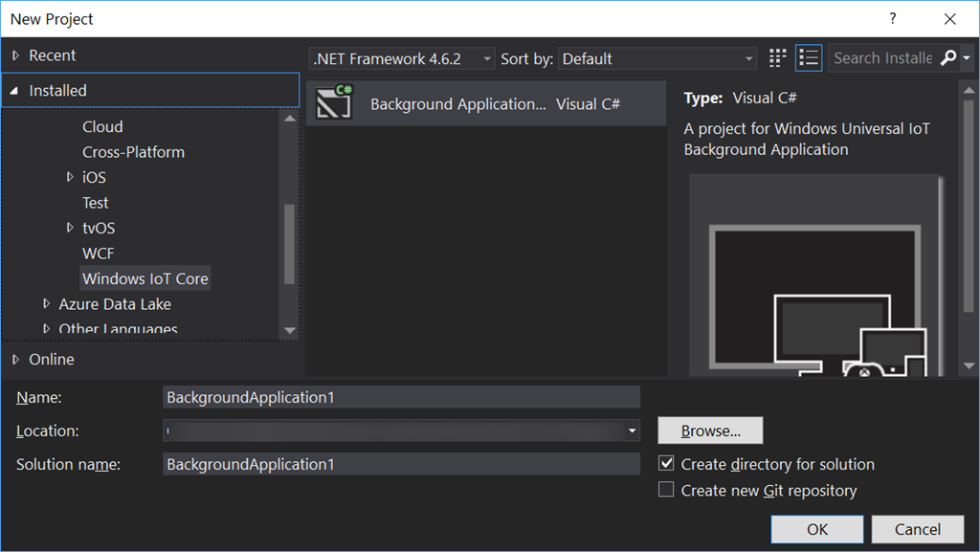Screen dimensions: 980x552
Task: Expand the Location path dropdown
Action: point(632,431)
